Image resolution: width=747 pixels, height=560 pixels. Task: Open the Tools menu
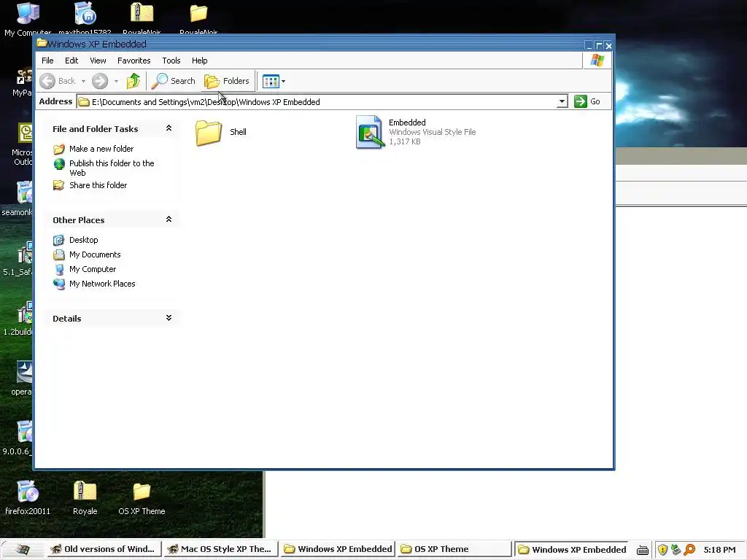[171, 61]
